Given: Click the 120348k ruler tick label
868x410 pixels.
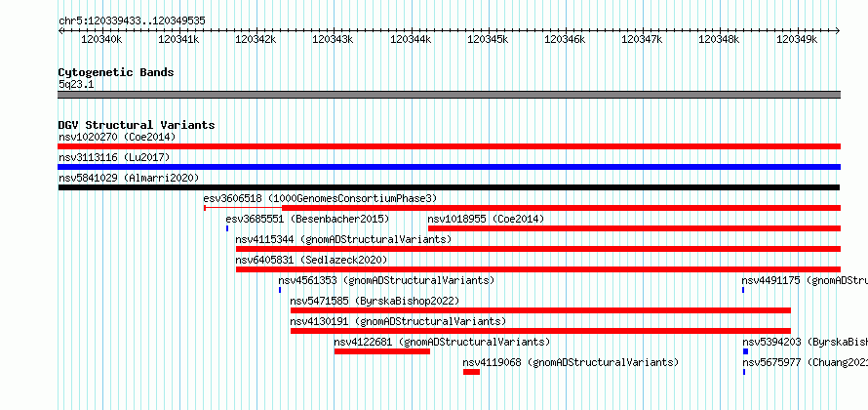Looking at the screenshot, I should pos(719,40).
